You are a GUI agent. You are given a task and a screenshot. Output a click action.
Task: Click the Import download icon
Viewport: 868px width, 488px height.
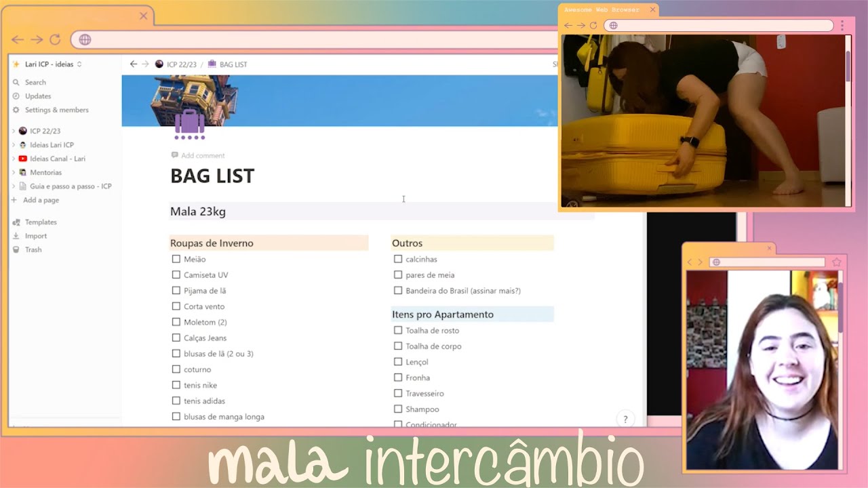click(x=16, y=236)
